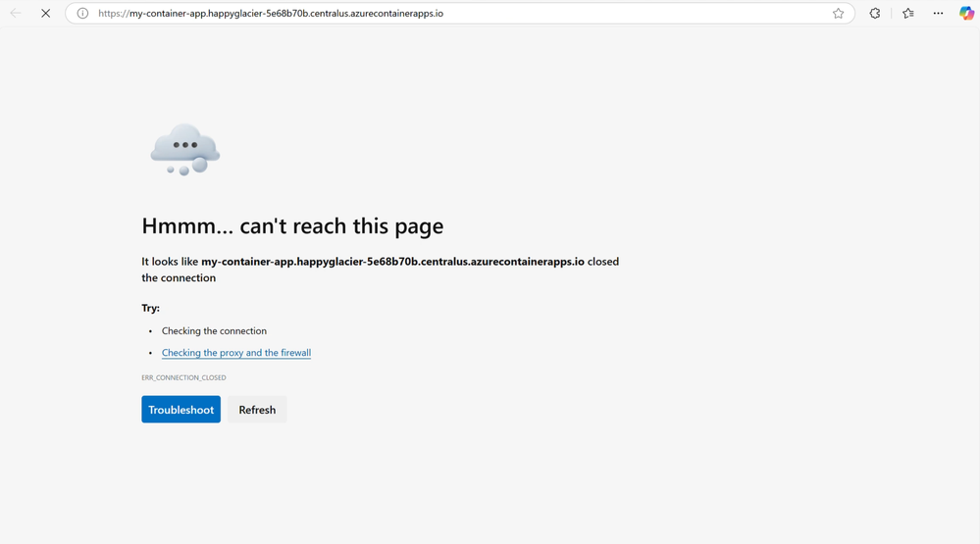Go back using the back arrow
Viewport: 980px width, 544px height.
(16, 13)
